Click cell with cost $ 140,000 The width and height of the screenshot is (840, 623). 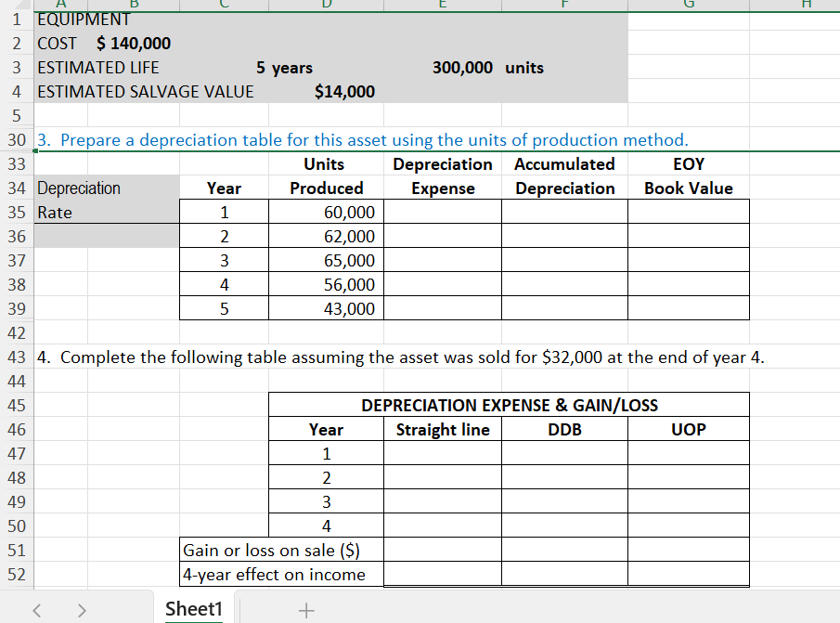[x=134, y=44]
